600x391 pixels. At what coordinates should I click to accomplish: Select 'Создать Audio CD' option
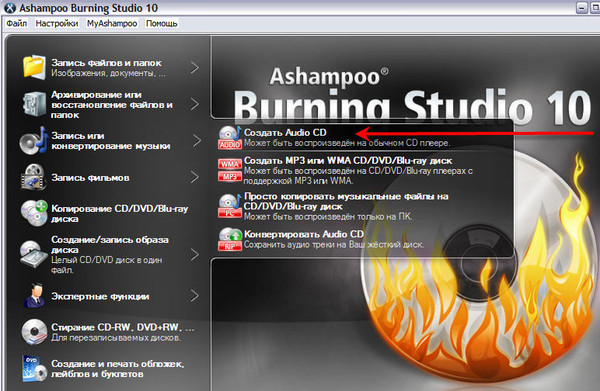tap(285, 132)
